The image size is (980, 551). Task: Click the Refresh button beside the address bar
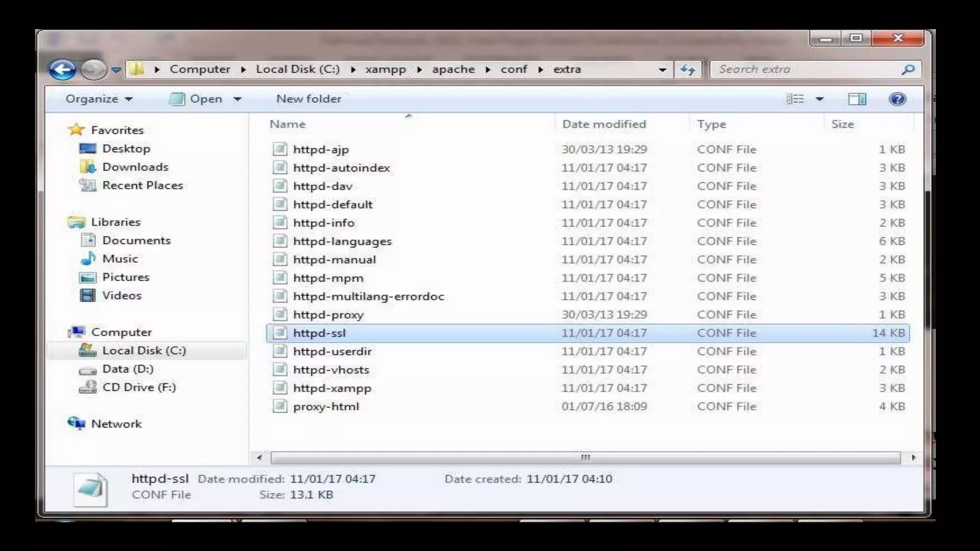point(688,70)
